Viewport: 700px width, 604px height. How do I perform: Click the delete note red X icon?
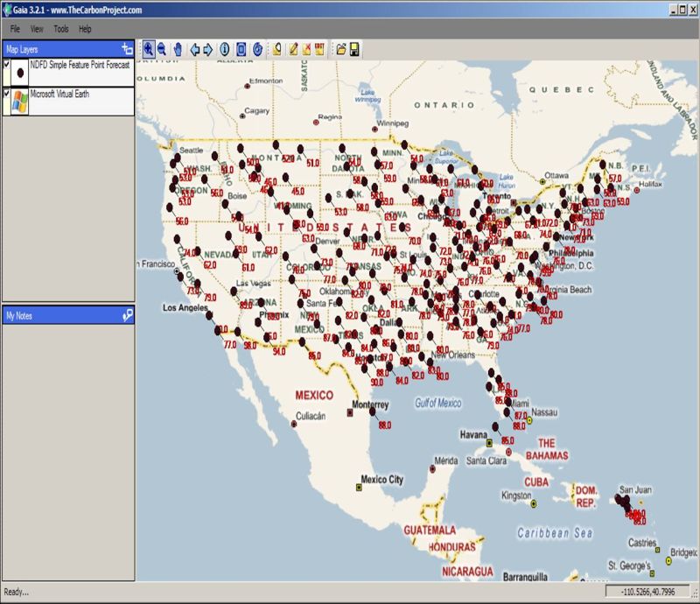[x=306, y=49]
